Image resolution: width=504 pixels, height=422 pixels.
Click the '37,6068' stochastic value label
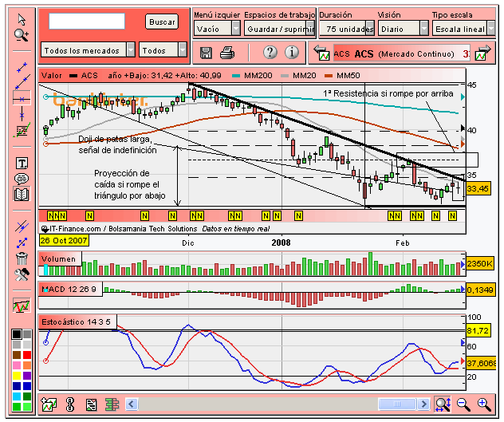(x=481, y=363)
